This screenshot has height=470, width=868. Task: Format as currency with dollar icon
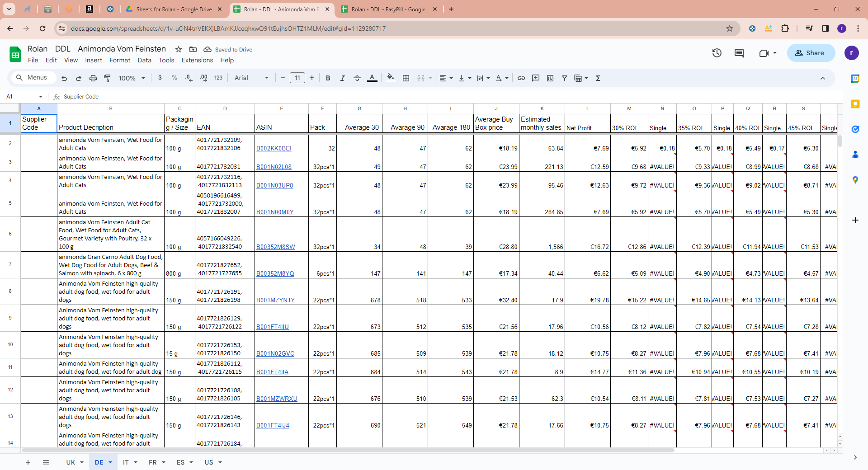point(160,78)
